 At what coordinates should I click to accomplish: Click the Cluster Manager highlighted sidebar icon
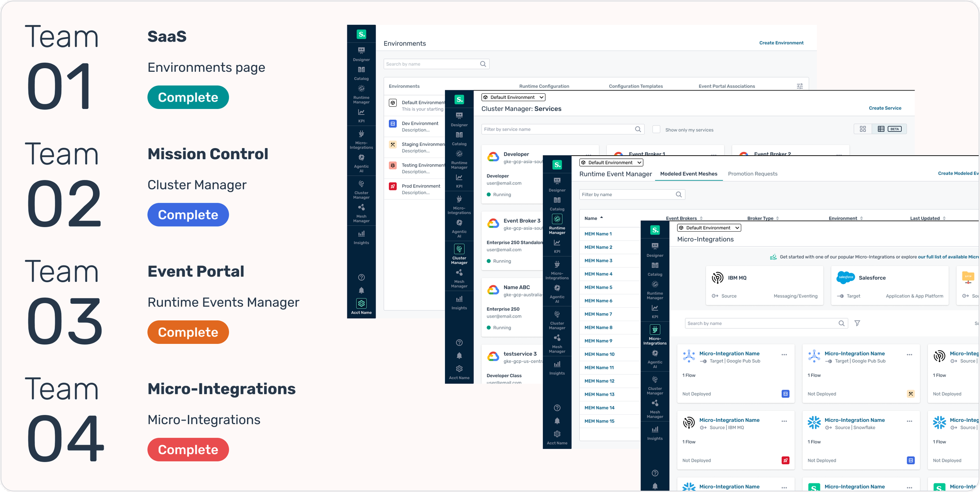pyautogui.click(x=459, y=249)
